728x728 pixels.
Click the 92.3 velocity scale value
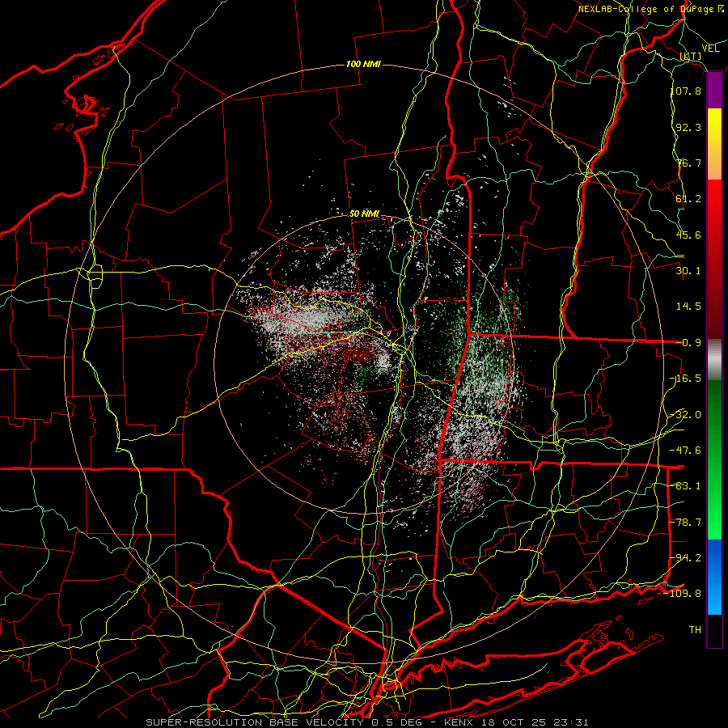pyautogui.click(x=688, y=127)
